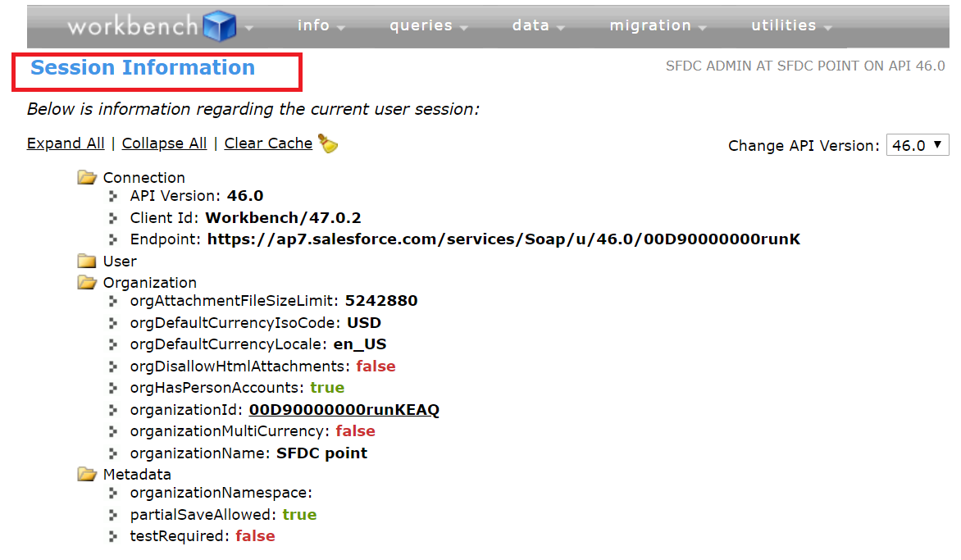This screenshot has height=560, width=961.
Task: Click the organizationMultiCurrency false value
Action: (356, 431)
